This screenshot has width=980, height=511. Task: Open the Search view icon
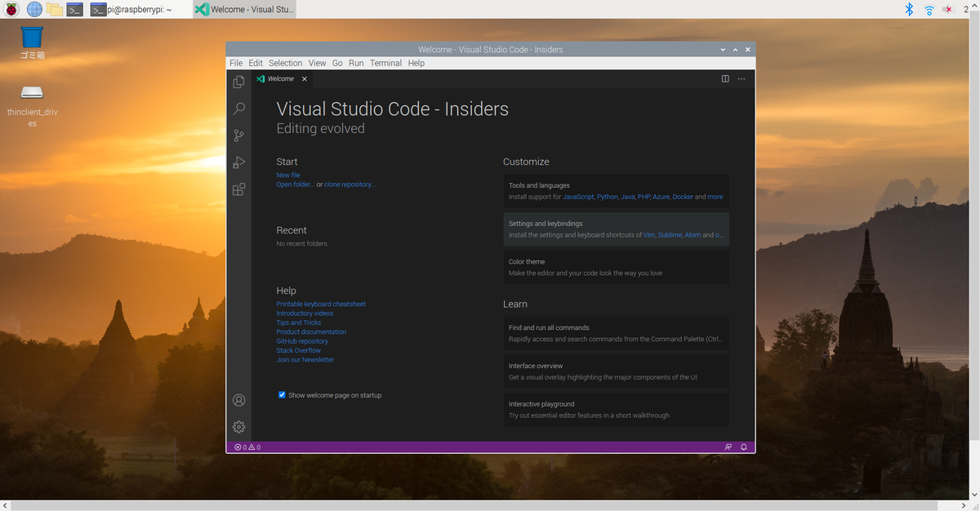(238, 109)
